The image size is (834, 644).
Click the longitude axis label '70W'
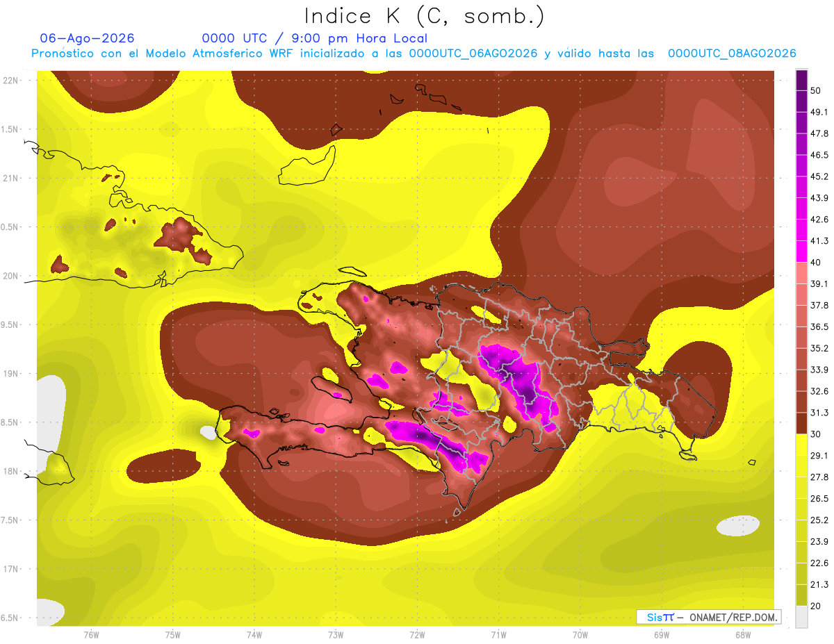tap(580, 635)
